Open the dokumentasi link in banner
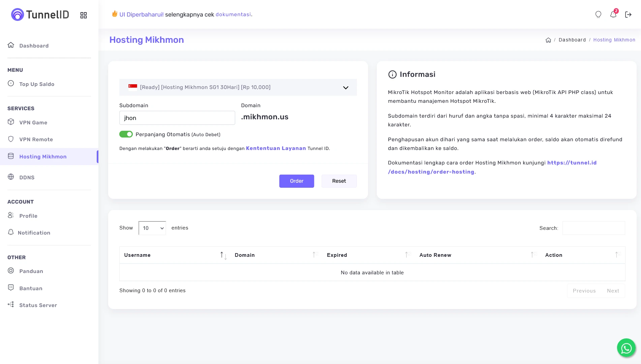Image resolution: width=641 pixels, height=364 pixels. click(x=233, y=14)
